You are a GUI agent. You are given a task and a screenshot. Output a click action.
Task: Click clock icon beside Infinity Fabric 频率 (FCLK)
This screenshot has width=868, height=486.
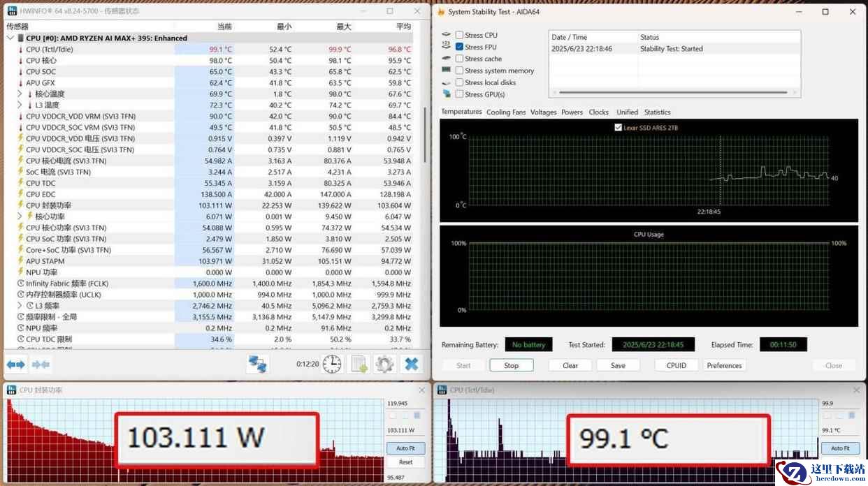tap(20, 283)
